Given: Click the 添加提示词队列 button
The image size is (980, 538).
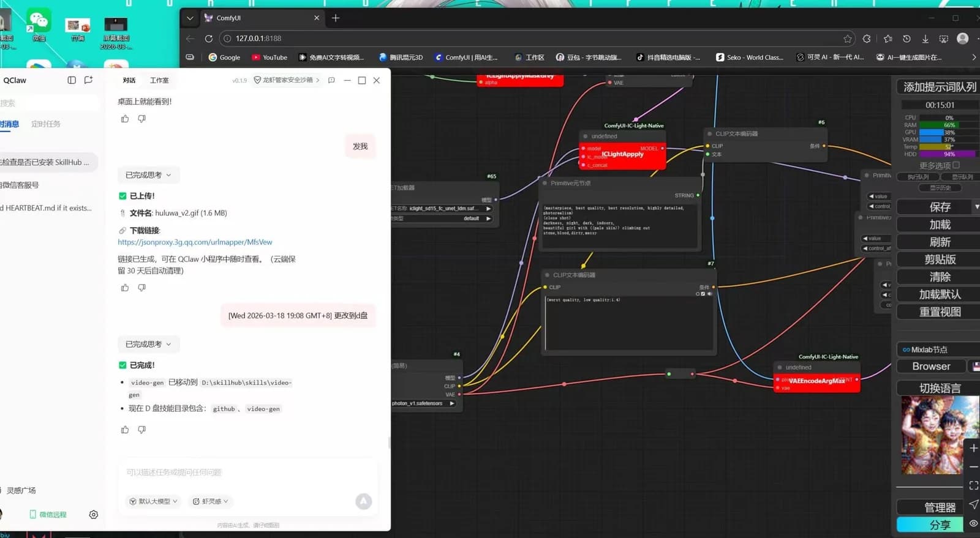Looking at the screenshot, I should point(939,87).
